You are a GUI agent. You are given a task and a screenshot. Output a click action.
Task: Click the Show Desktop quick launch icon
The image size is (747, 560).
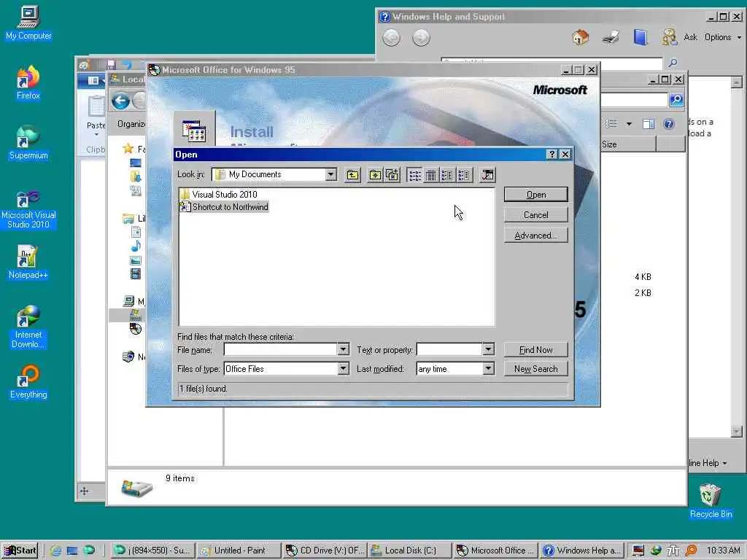[x=72, y=551]
